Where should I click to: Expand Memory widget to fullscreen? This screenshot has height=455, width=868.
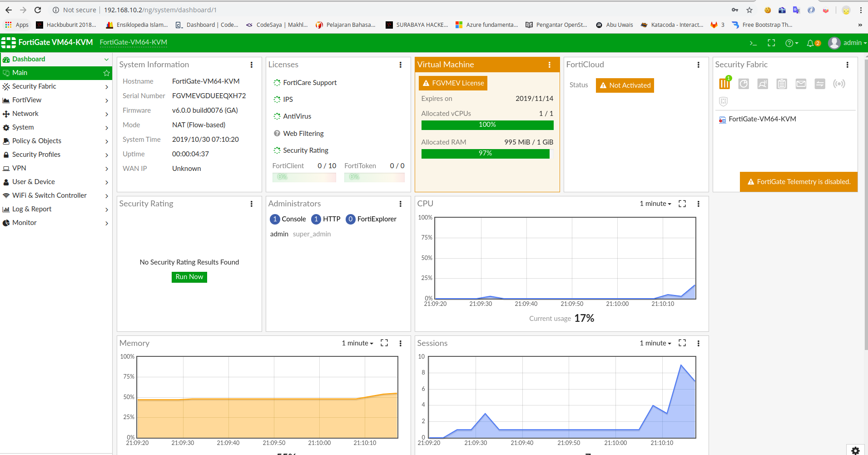384,343
